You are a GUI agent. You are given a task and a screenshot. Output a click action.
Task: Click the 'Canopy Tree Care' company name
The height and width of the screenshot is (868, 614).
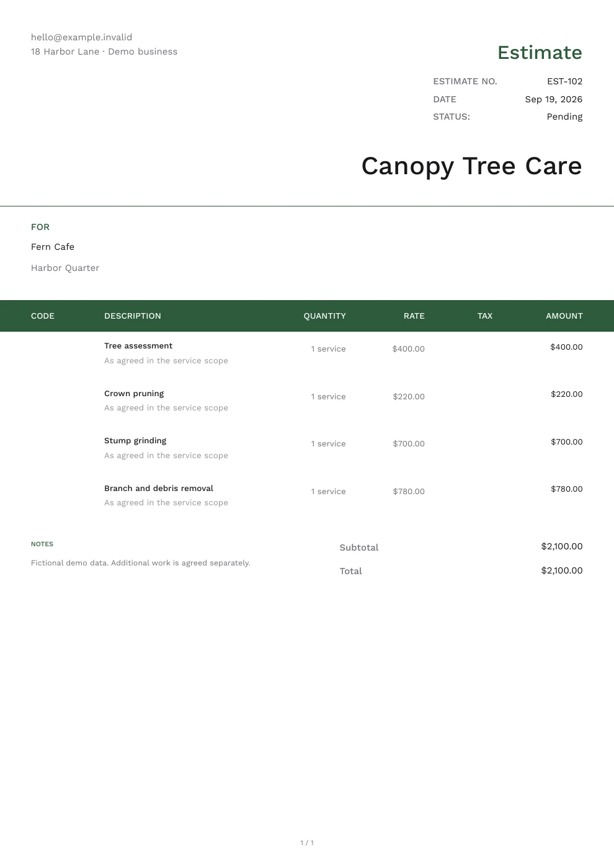coord(471,166)
